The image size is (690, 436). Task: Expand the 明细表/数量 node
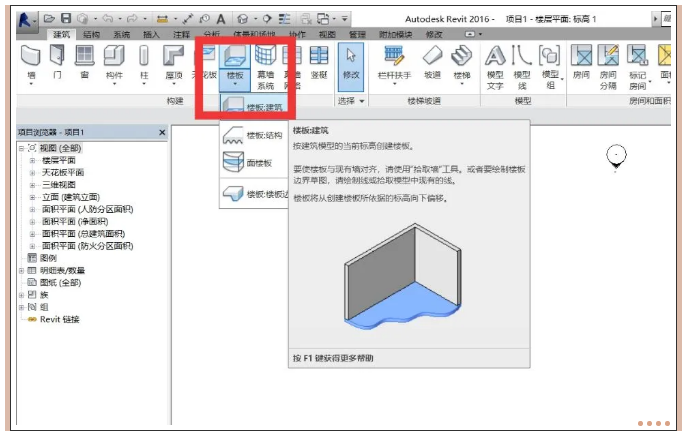pyautogui.click(x=21, y=271)
